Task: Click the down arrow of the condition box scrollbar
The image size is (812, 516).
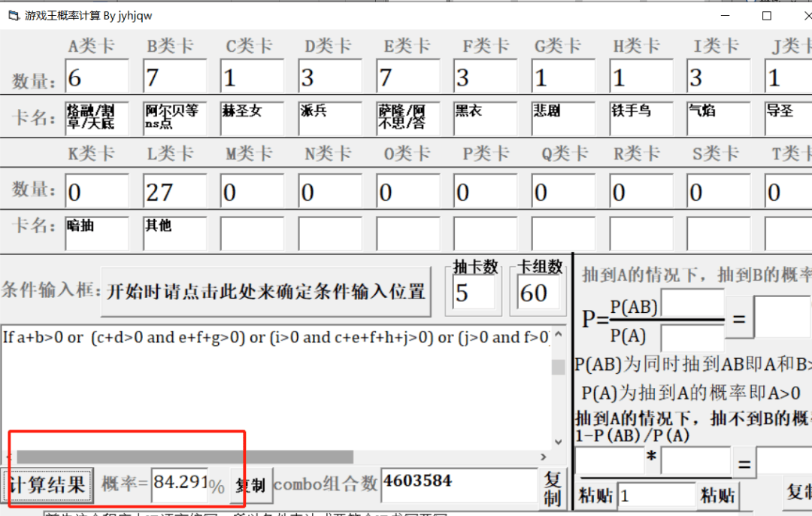Action: point(558,442)
